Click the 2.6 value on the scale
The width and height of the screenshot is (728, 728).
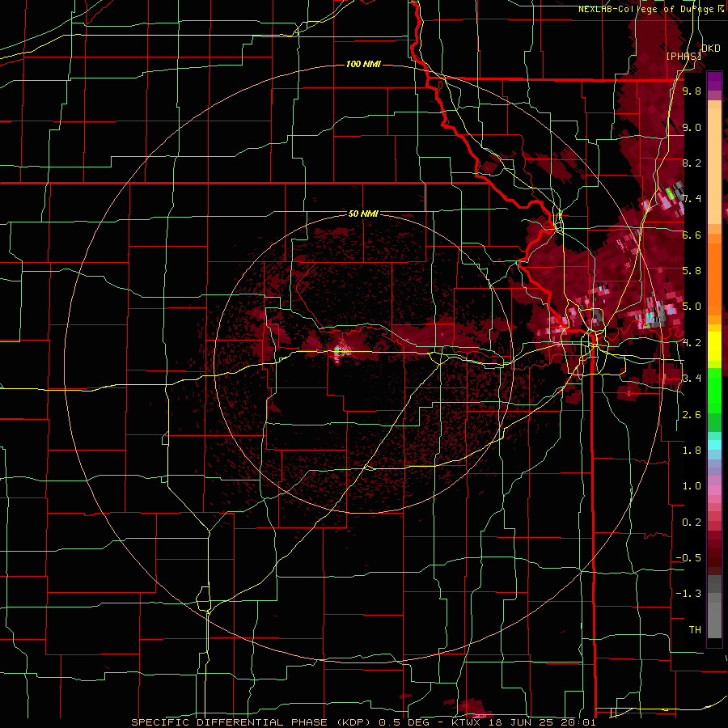692,415
